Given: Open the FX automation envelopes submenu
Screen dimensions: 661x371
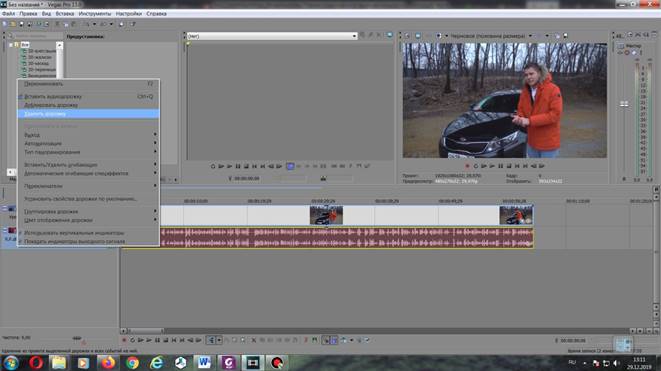Looking at the screenshot, I should [x=88, y=173].
